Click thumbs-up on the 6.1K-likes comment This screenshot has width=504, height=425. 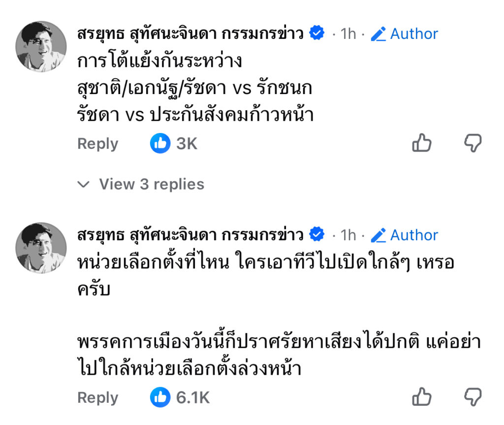[421, 397]
